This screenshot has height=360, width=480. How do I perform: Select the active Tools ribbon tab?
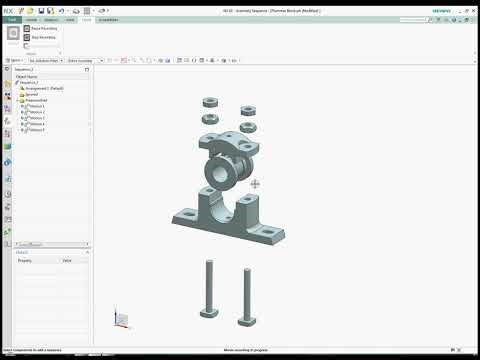[x=87, y=20]
